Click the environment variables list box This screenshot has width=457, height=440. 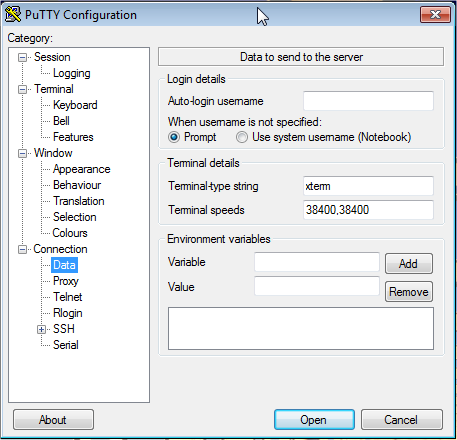[x=301, y=329]
